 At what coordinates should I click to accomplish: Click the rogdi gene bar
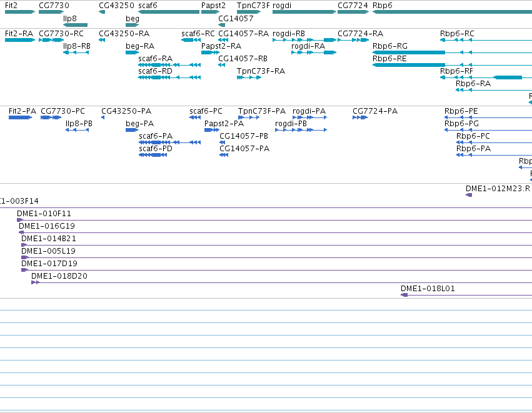tap(304, 12)
